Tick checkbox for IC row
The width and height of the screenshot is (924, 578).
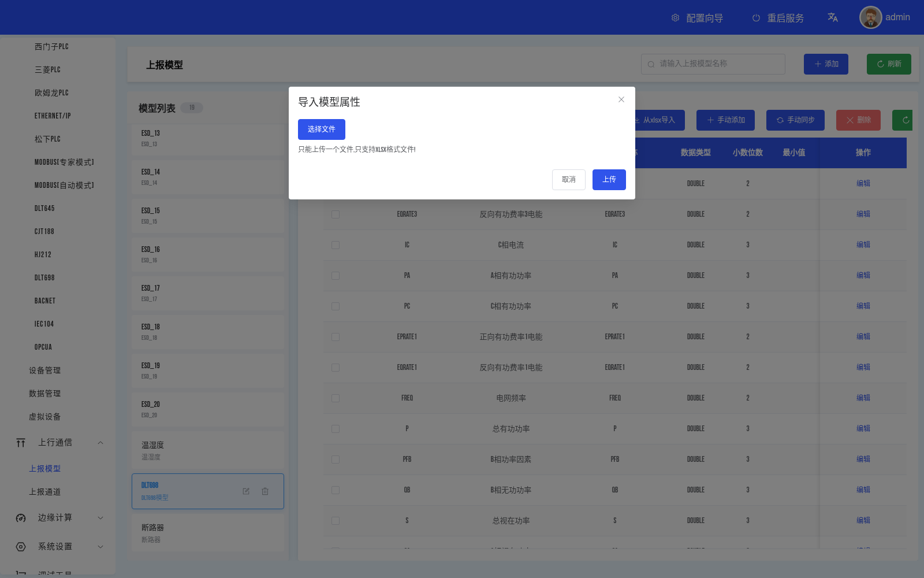click(336, 245)
